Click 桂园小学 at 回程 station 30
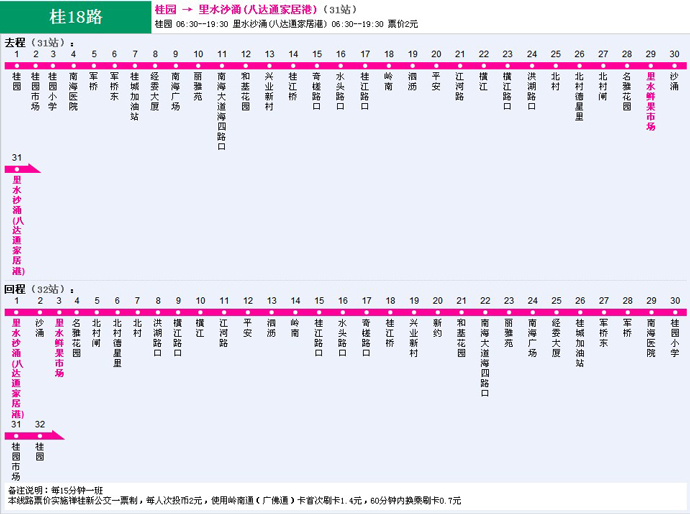This screenshot has height=514, width=690. point(675,338)
